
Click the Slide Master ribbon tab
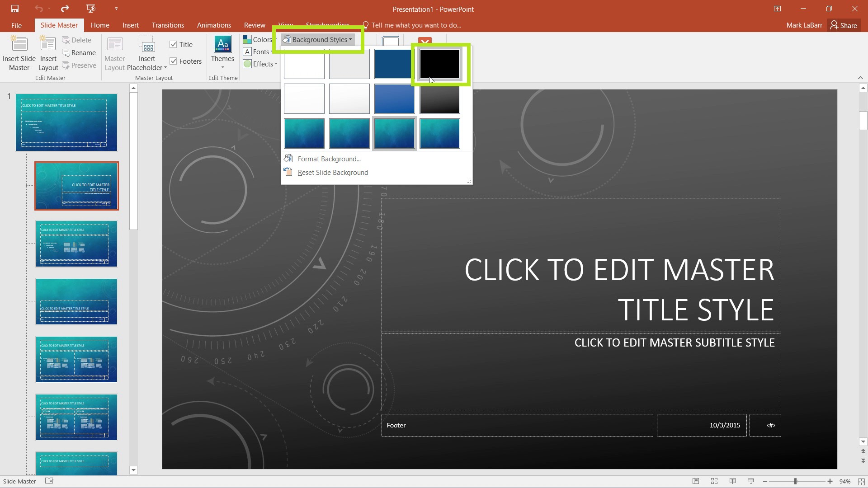[58, 25]
